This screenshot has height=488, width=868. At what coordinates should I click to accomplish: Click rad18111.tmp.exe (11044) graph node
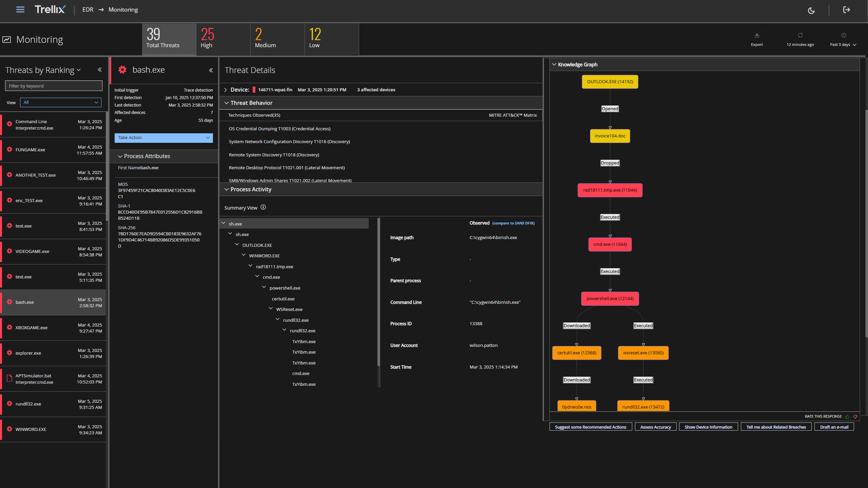[x=610, y=190]
